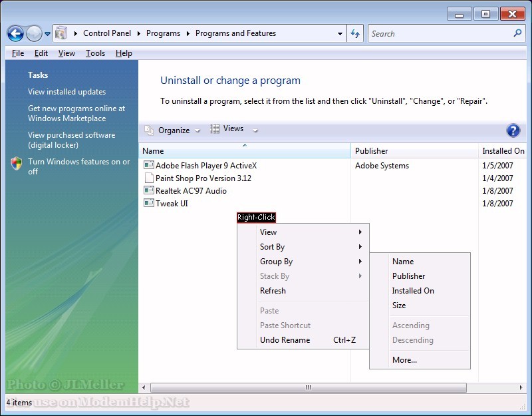
Task: Click View purchased software link
Action: pos(72,140)
